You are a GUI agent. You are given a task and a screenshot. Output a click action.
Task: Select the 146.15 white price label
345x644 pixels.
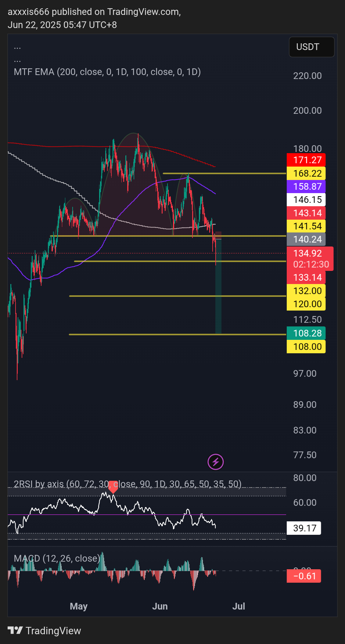coord(306,200)
